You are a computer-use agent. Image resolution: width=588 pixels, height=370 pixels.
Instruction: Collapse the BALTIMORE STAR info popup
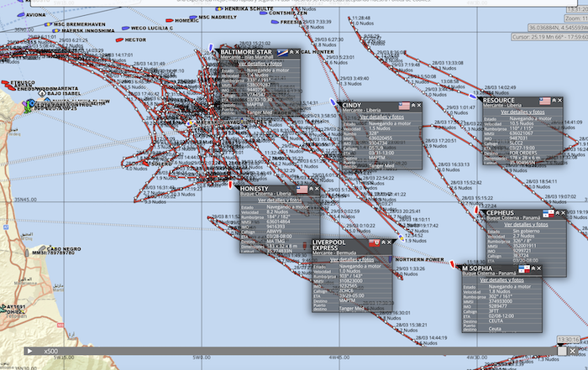point(291,52)
